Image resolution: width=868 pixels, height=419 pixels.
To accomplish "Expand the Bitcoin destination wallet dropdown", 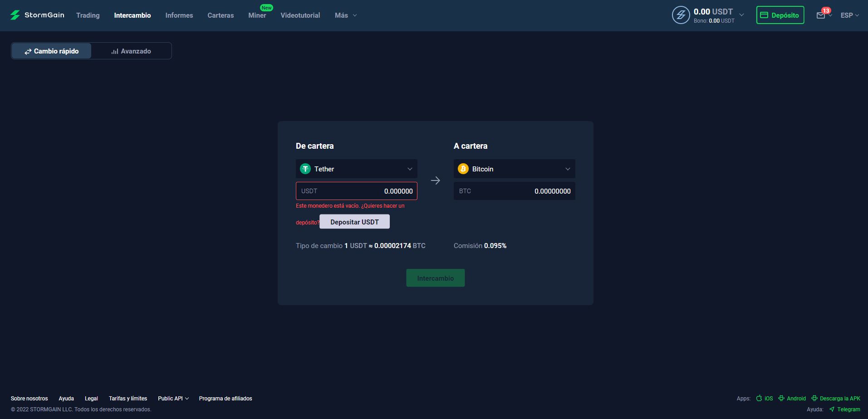I will click(x=515, y=169).
